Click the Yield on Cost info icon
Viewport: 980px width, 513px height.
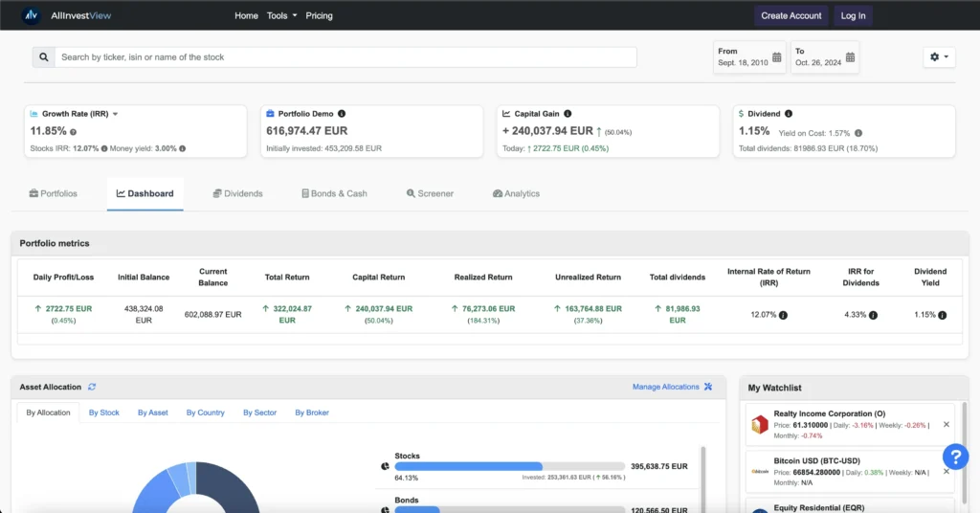[x=858, y=133]
